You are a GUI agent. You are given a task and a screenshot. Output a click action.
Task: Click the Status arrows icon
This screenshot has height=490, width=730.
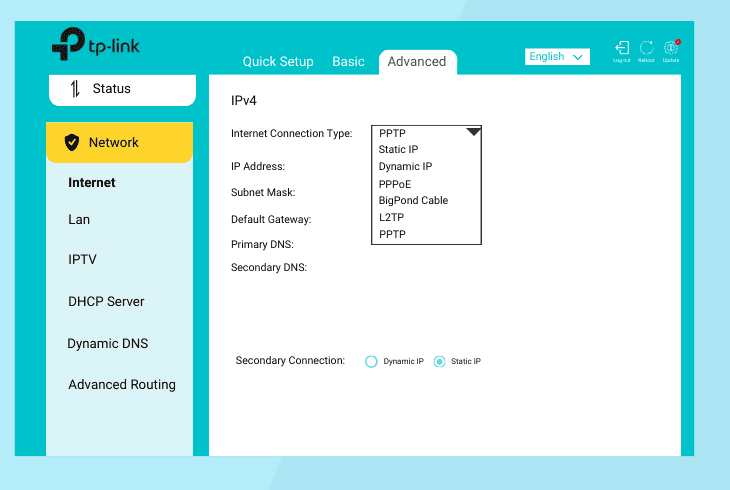75,88
